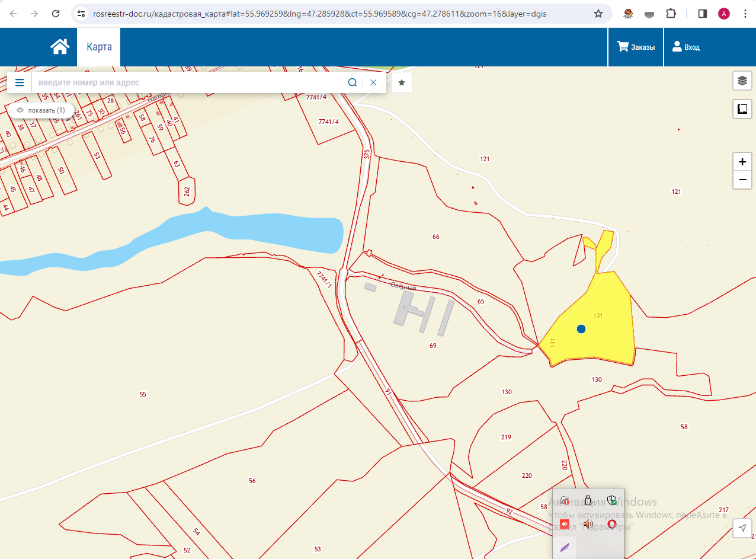Open Chrome three-dot menu
The width and height of the screenshot is (756, 559).
(744, 14)
